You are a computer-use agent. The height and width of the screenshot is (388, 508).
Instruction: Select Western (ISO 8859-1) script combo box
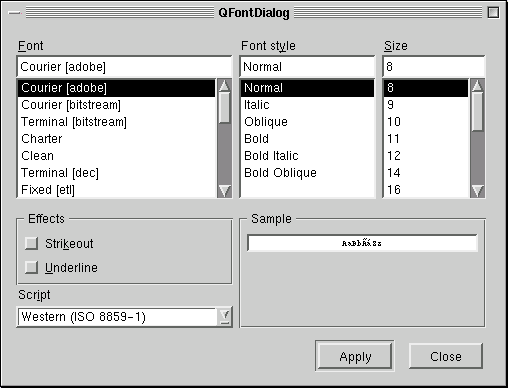tap(124, 317)
